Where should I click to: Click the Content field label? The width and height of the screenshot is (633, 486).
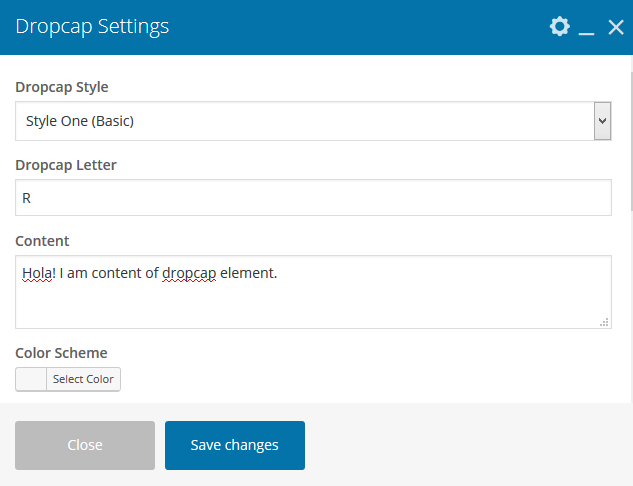click(43, 241)
